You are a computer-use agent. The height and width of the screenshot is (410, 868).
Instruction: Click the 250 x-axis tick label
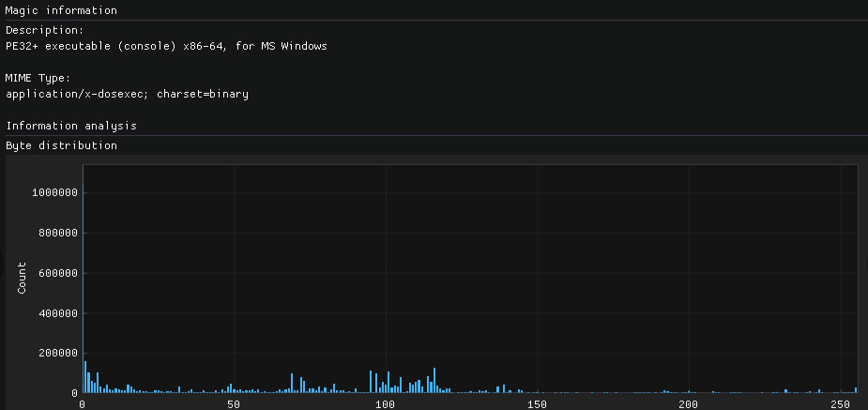[x=841, y=404]
